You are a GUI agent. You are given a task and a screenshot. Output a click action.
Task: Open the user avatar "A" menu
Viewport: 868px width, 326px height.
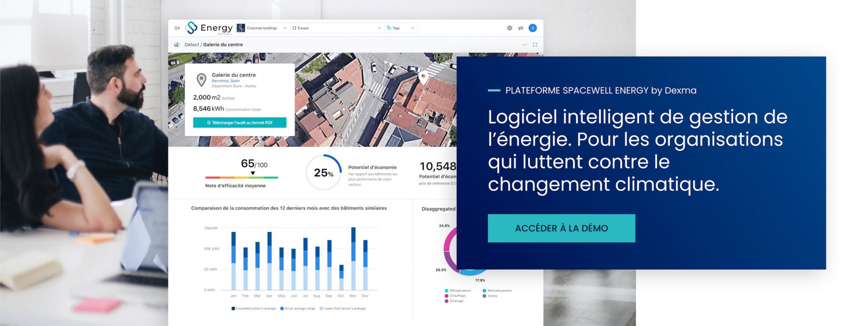[533, 28]
